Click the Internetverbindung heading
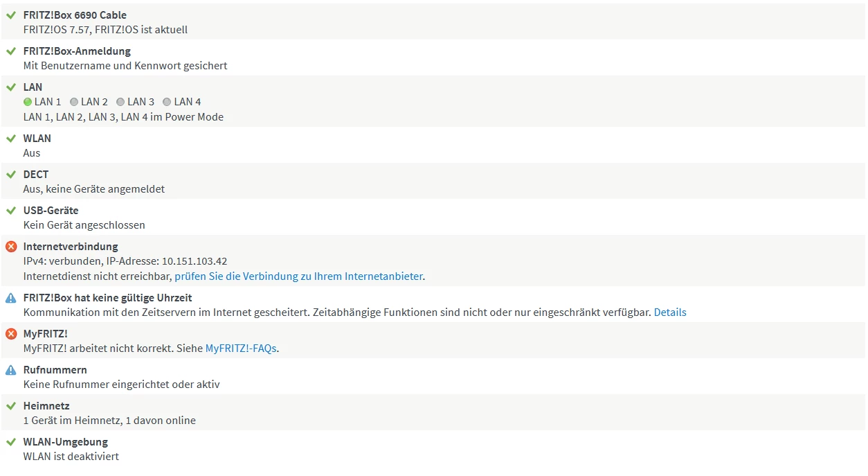The height and width of the screenshot is (476, 868). (71, 246)
